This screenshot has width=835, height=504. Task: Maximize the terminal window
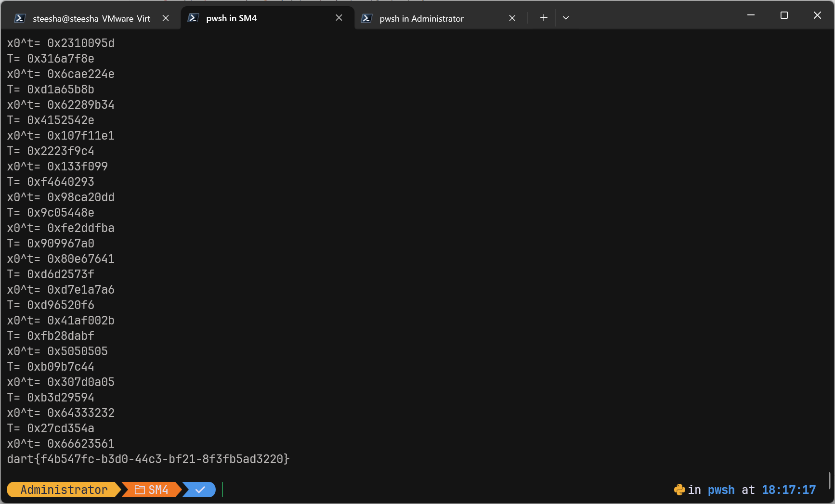pyautogui.click(x=784, y=15)
